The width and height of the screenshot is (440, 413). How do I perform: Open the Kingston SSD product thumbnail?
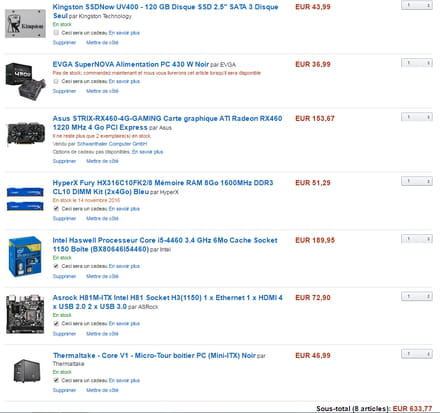click(x=25, y=24)
